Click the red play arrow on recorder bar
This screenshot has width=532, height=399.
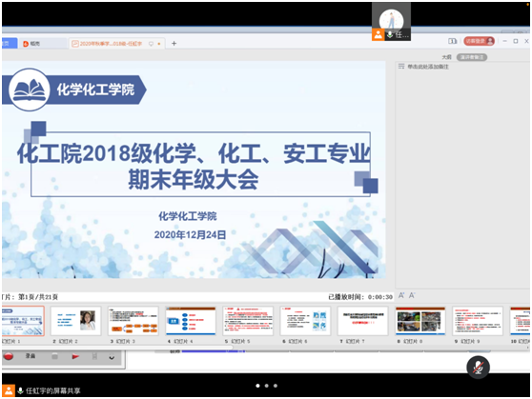point(75,356)
